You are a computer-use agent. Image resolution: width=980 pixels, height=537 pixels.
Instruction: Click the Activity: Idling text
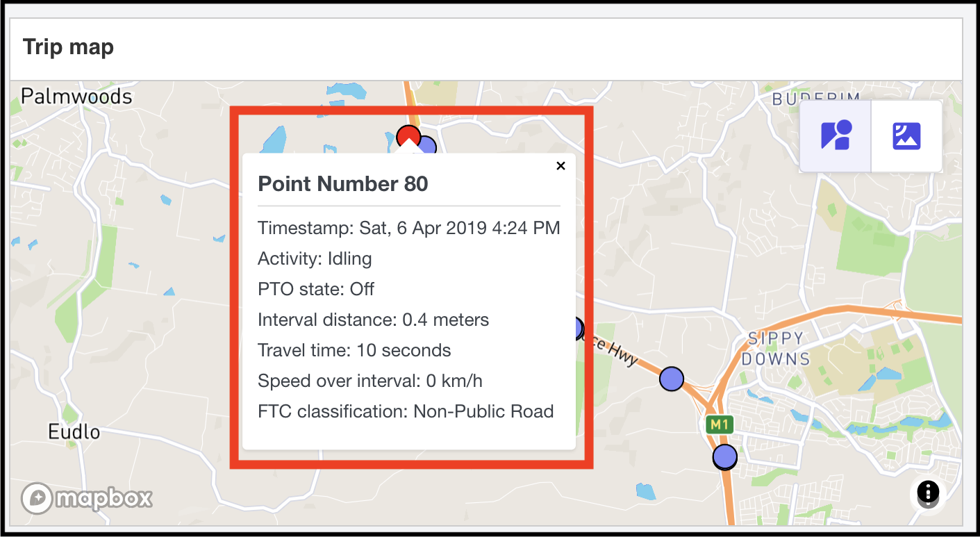tap(315, 258)
